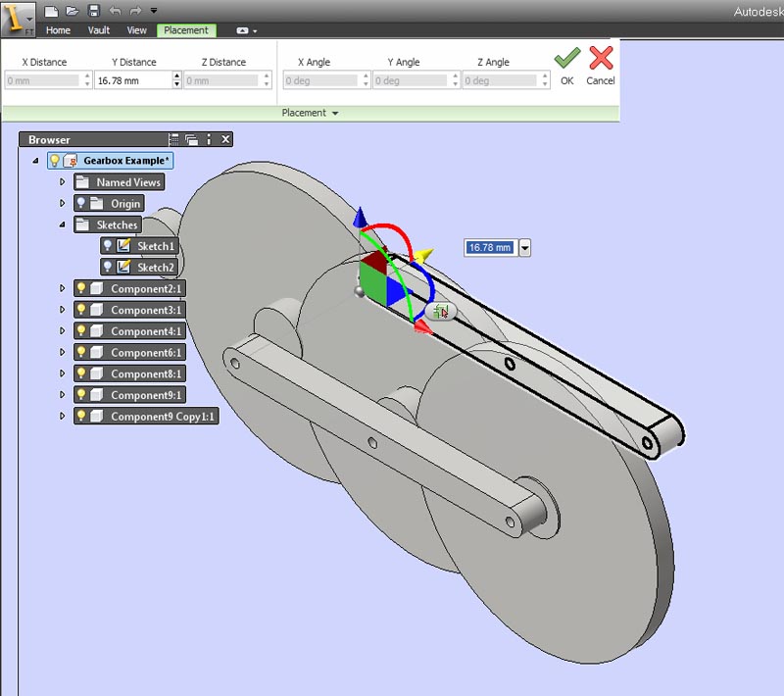Click the blue Z-axis arrow on the triad
This screenshot has width=784, height=696.
pos(360,218)
